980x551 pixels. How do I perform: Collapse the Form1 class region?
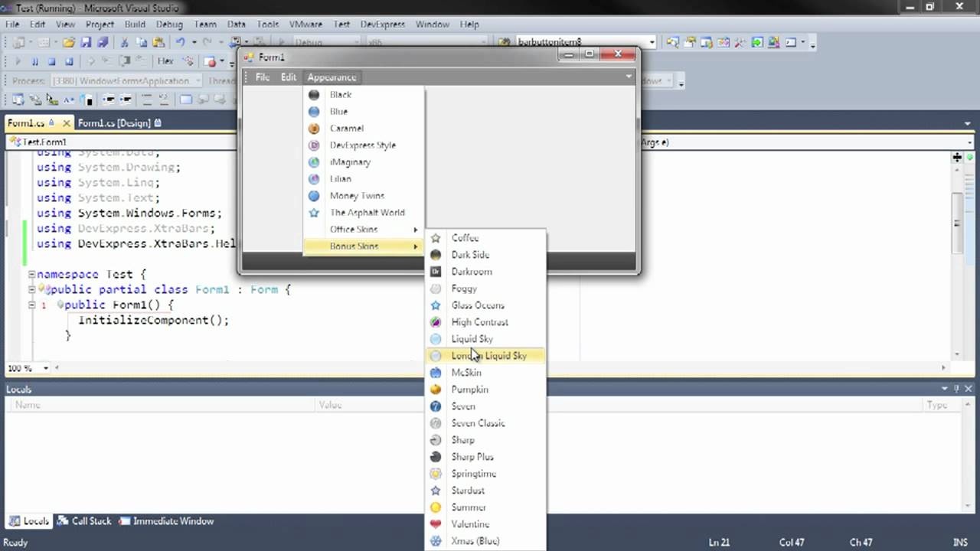click(x=31, y=289)
